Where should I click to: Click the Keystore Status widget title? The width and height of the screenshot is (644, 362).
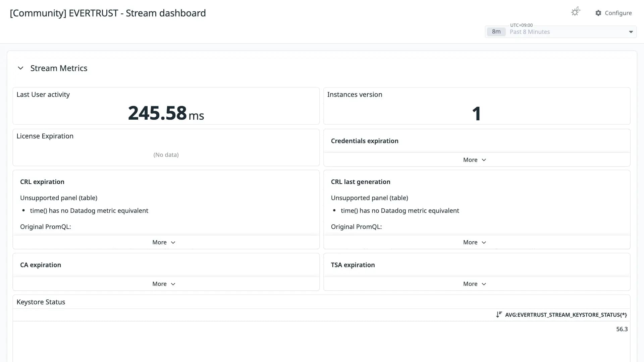click(41, 302)
